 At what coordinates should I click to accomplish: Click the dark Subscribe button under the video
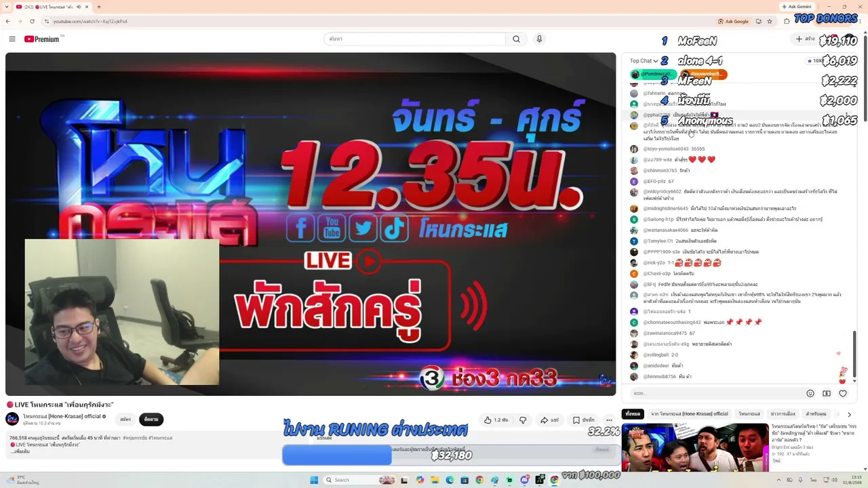pyautogui.click(x=151, y=420)
